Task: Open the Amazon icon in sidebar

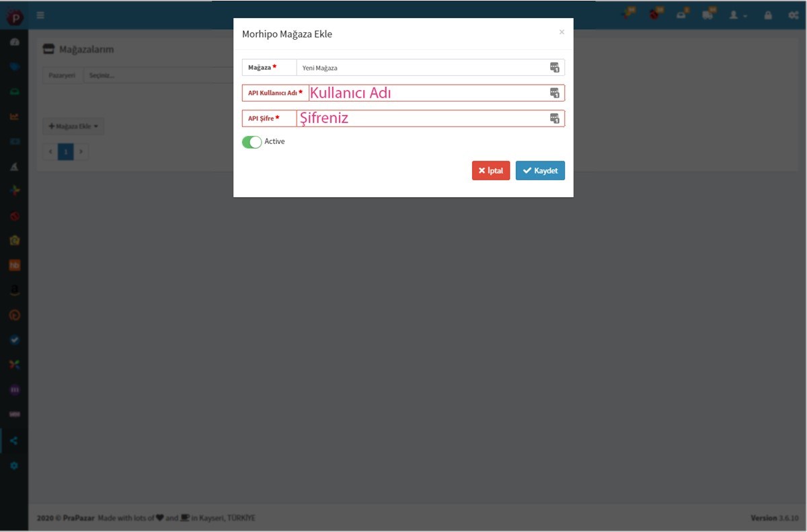Action: coord(14,291)
